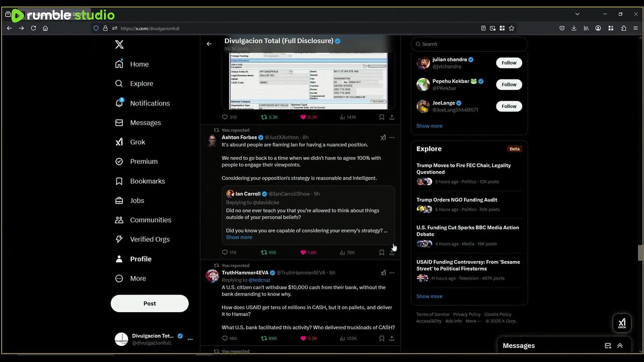The image size is (644, 362).
Task: Click repost icon showing 3.3K
Action: [264, 117]
